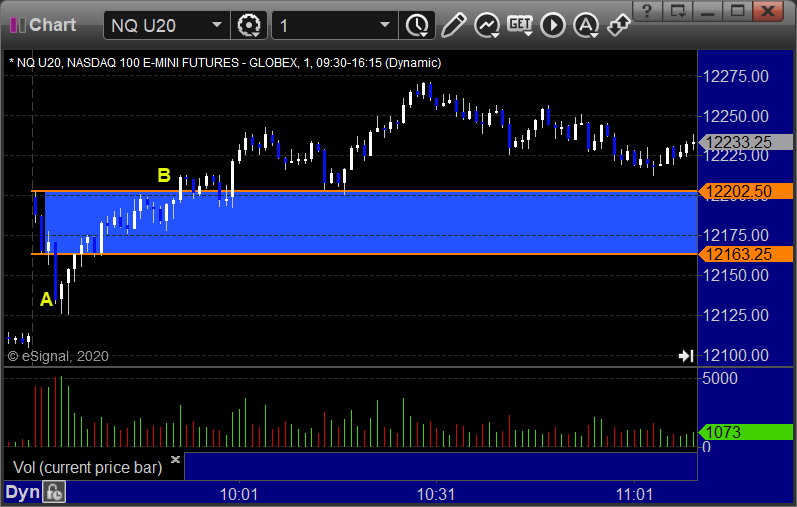This screenshot has width=797, height=507.
Task: Jump to latest bar with scroll-to-end arrow
Action: [x=686, y=356]
